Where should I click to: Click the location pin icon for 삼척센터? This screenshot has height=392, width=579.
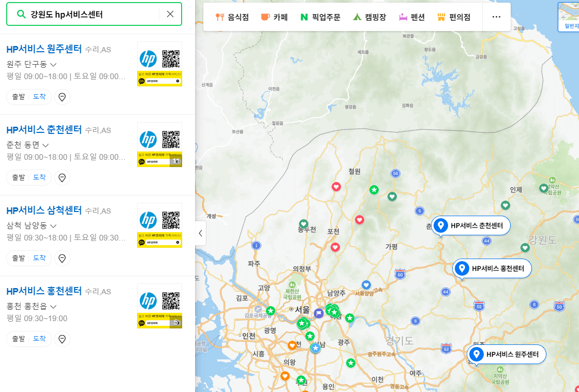click(x=62, y=259)
